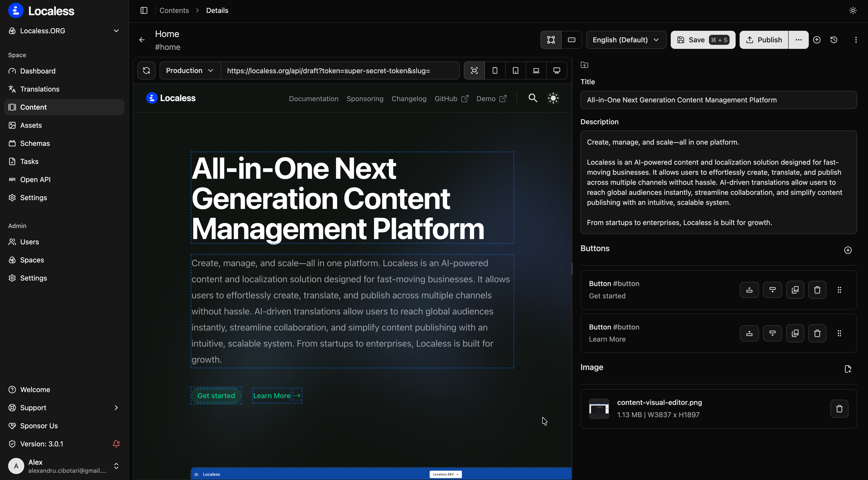
Task: Expand the Alex user account menu
Action: click(64, 466)
